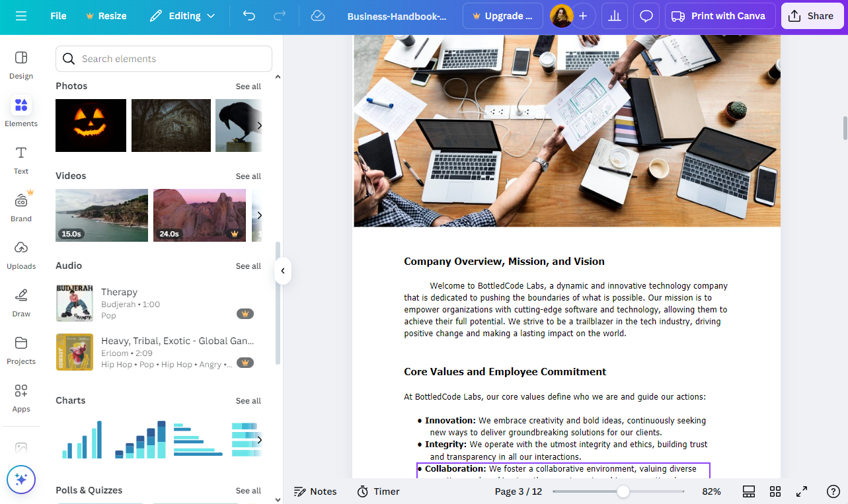See all Polls & Quizzes
Image resolution: width=848 pixels, height=504 pixels.
pyautogui.click(x=249, y=491)
